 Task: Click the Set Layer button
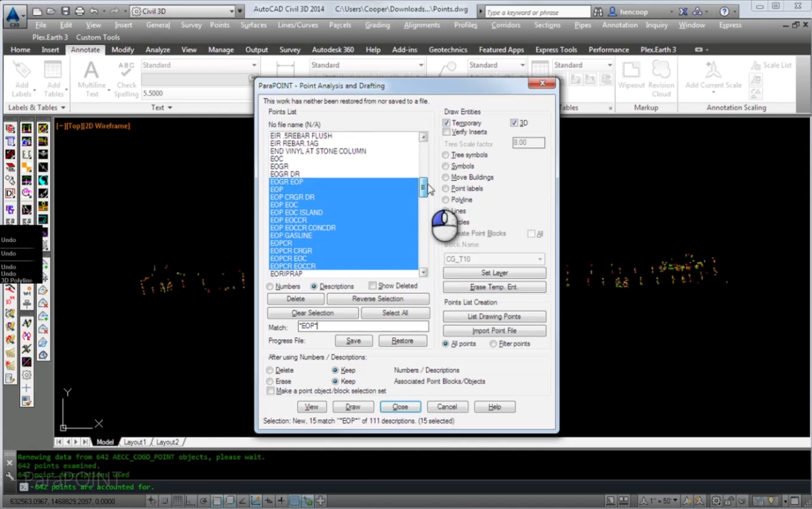(495, 273)
